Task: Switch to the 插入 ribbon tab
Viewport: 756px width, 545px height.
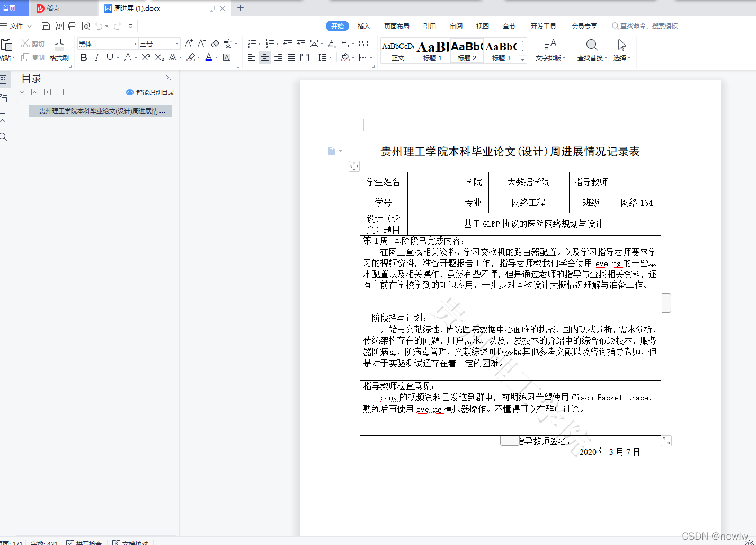Action: coord(363,25)
